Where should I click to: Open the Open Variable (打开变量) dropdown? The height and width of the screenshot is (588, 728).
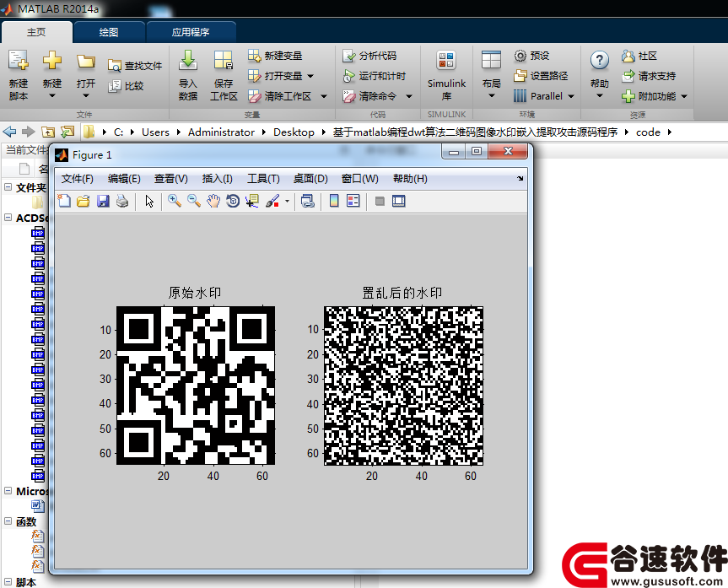point(310,76)
